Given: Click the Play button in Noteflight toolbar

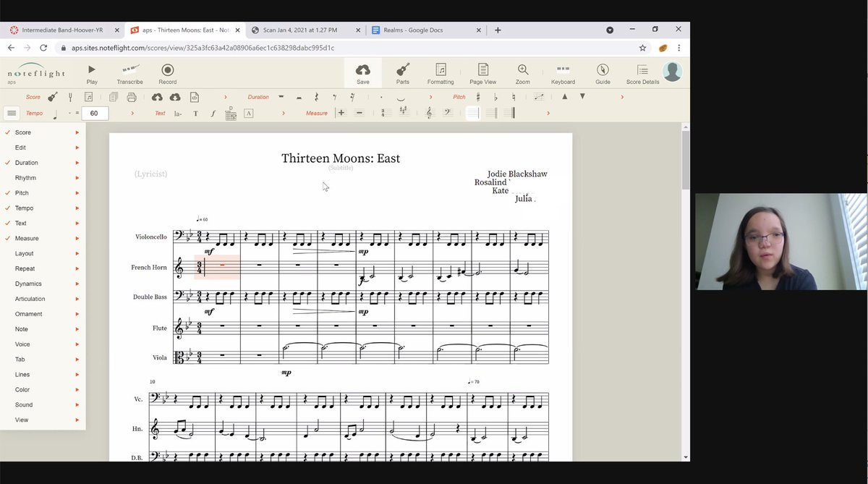Looking at the screenshot, I should (x=92, y=73).
